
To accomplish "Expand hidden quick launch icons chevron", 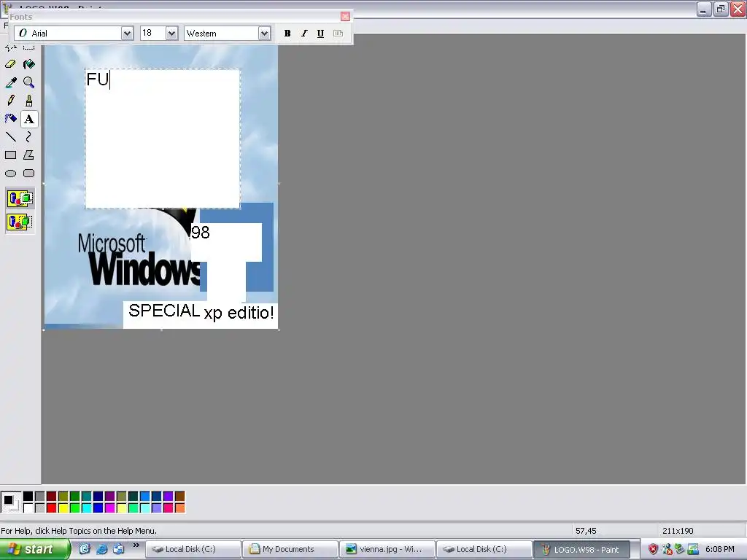I will (136, 545).
